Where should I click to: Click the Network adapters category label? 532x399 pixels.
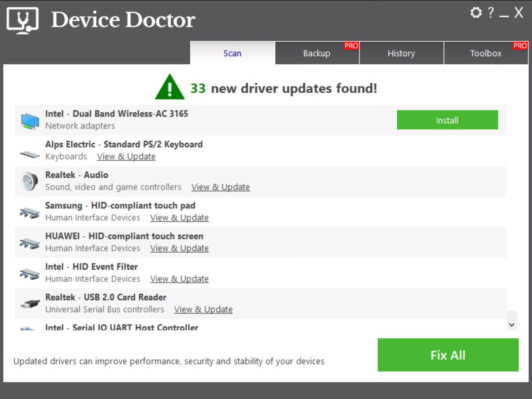(x=80, y=126)
